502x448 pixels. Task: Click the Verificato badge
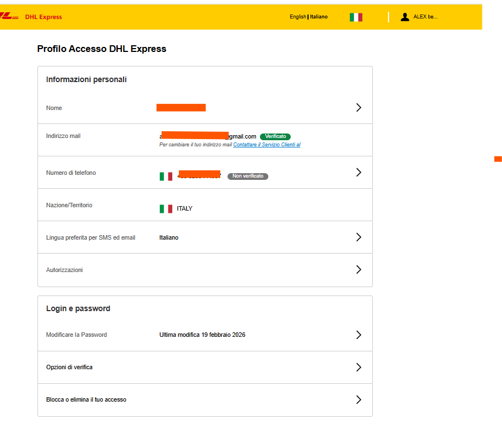click(x=276, y=137)
